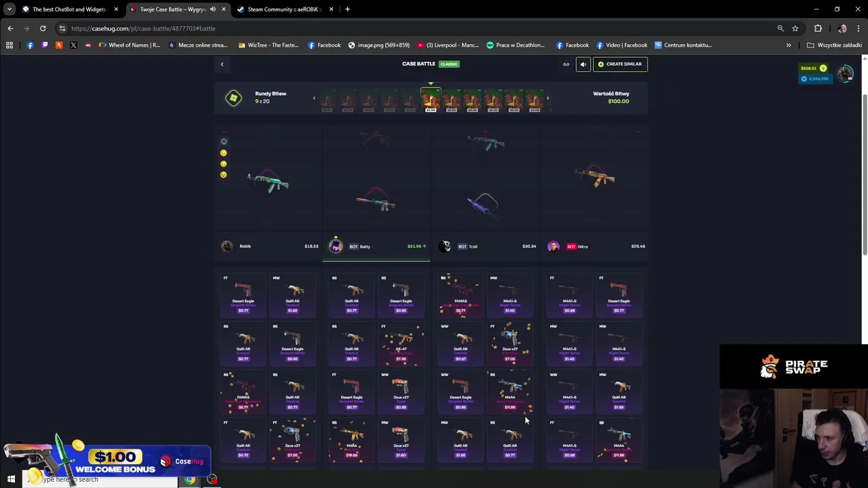Open BOT Troll's skull avatar
The image size is (868, 488).
point(445,247)
